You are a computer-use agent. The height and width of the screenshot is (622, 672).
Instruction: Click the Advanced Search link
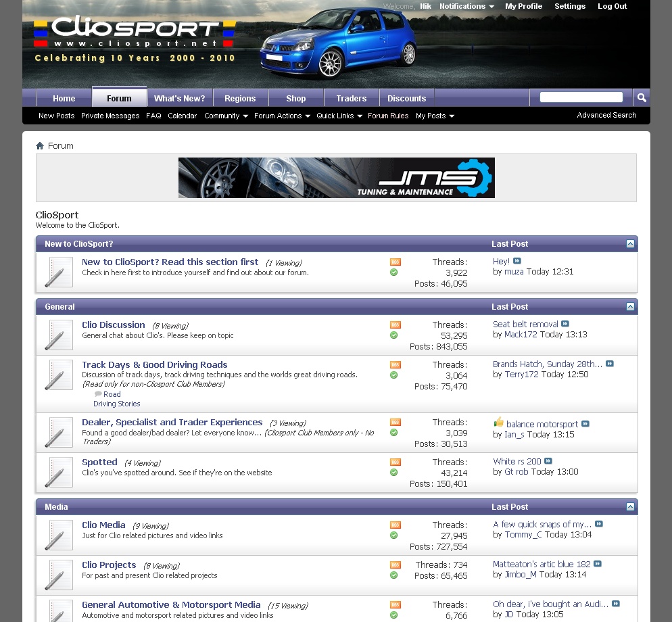[x=606, y=116]
